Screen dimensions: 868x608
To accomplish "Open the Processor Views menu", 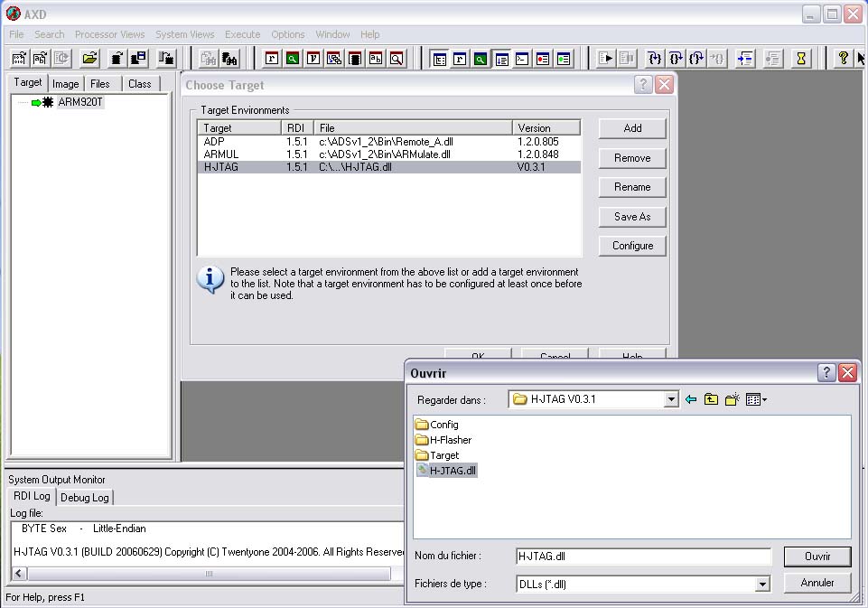I will point(109,34).
